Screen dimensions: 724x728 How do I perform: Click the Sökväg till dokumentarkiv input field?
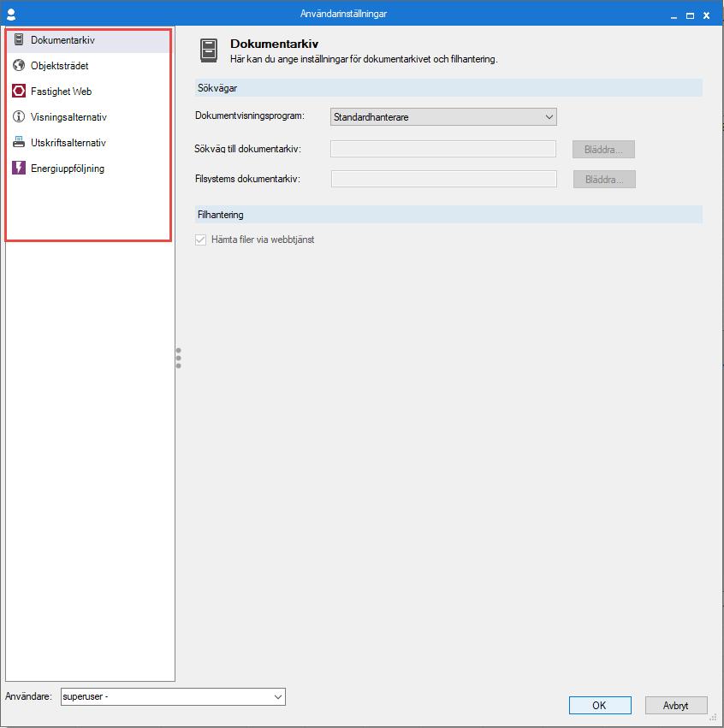point(443,149)
